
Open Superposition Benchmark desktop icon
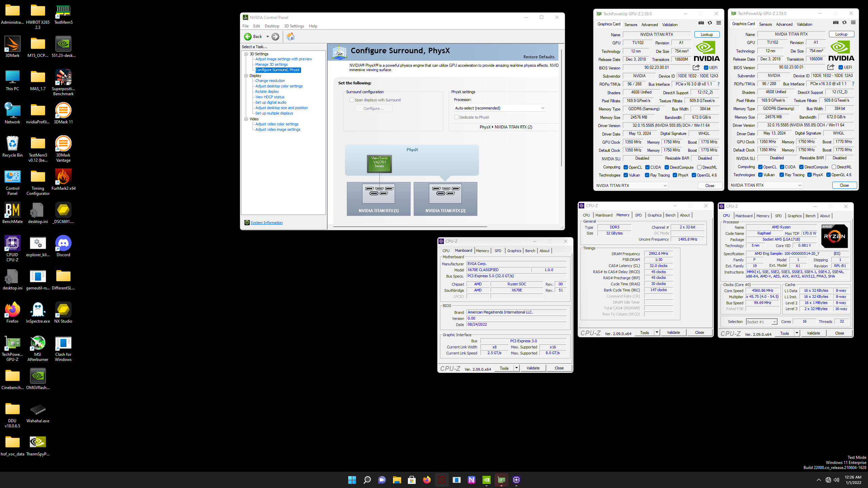click(x=63, y=82)
